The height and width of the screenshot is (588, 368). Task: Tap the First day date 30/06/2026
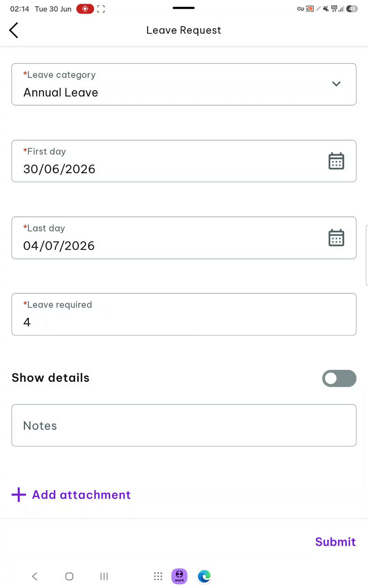coord(59,169)
